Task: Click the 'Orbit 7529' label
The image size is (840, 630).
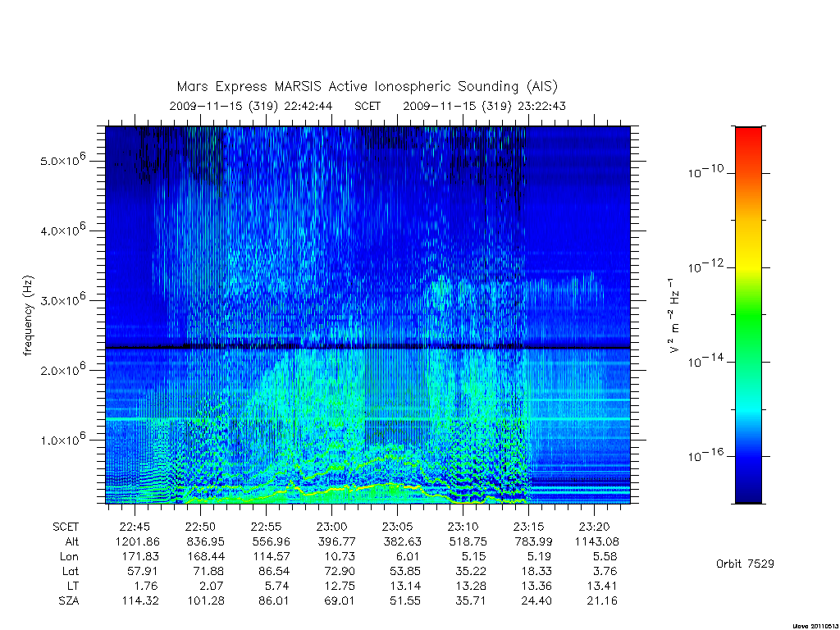Action: tap(745, 564)
